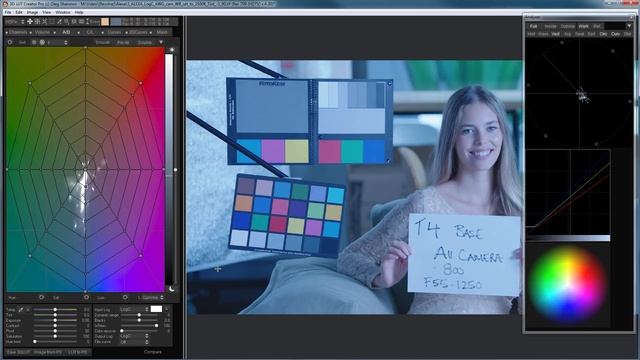Click the vertical luminance slider handle
The image size is (640, 360).
tap(176, 170)
